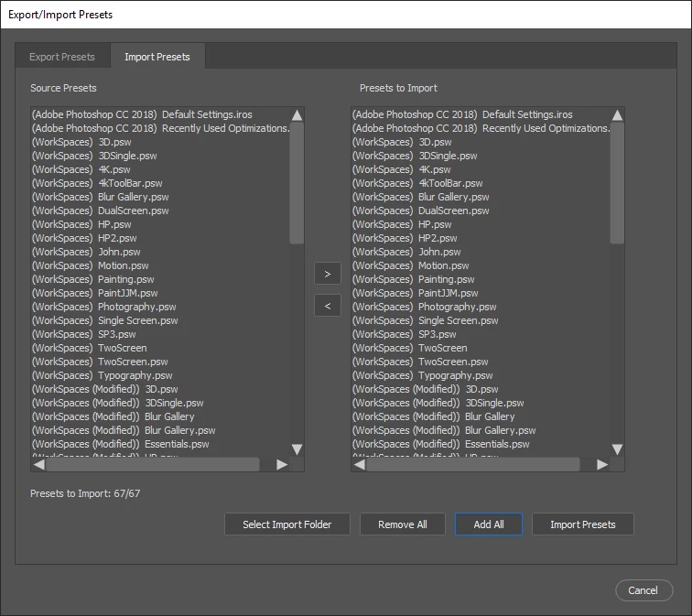
Task: Click Presets to Import horizontal scrollbar thumb
Action: coord(473,464)
